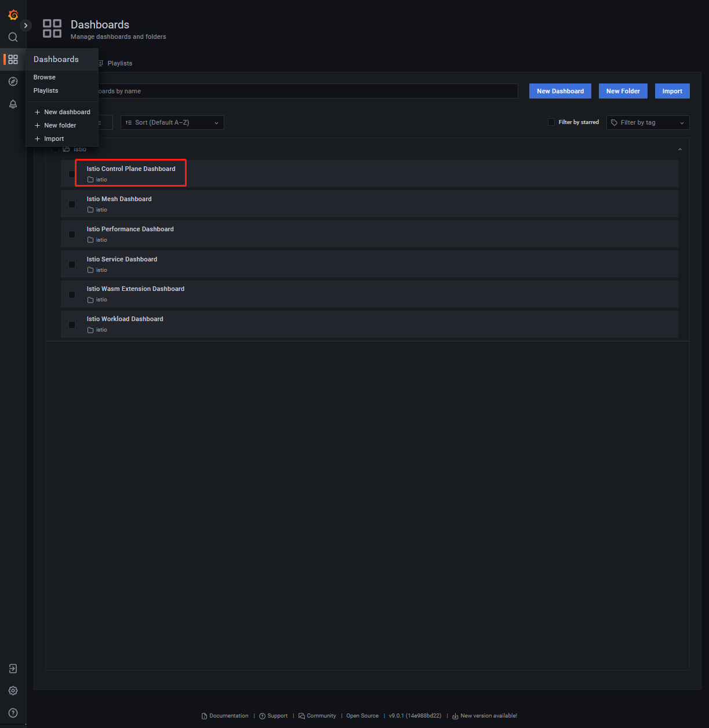This screenshot has height=728, width=709.
Task: Click the Playlists tab icon
Action: [100, 63]
